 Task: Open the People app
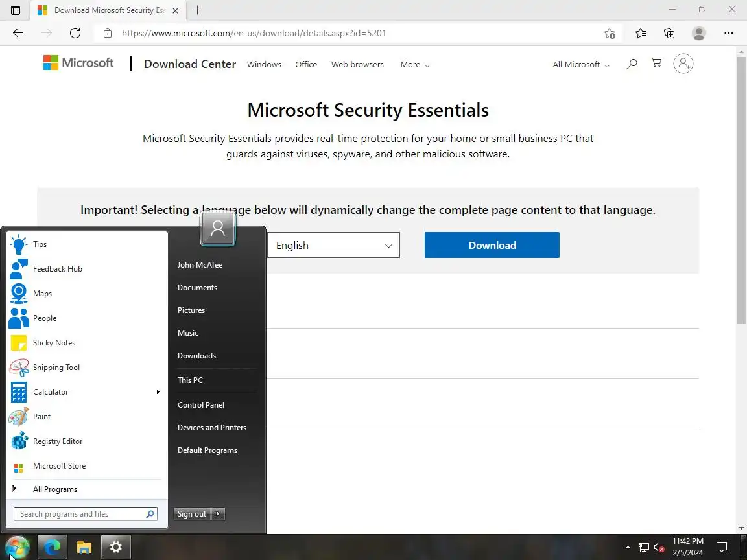pos(87,318)
